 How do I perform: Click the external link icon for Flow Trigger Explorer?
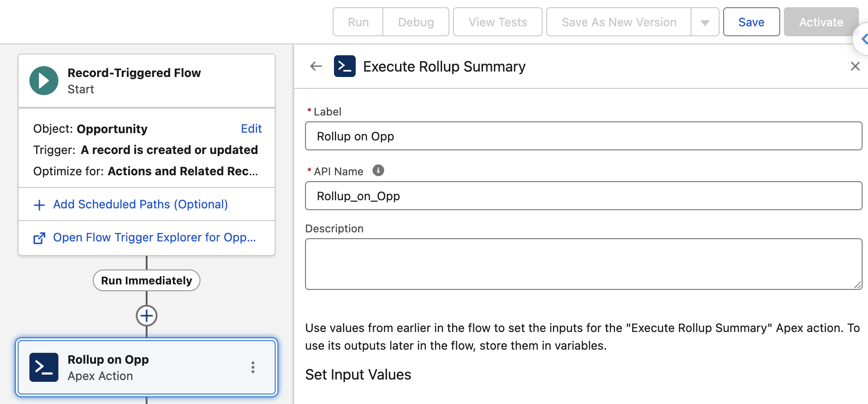[x=39, y=238]
